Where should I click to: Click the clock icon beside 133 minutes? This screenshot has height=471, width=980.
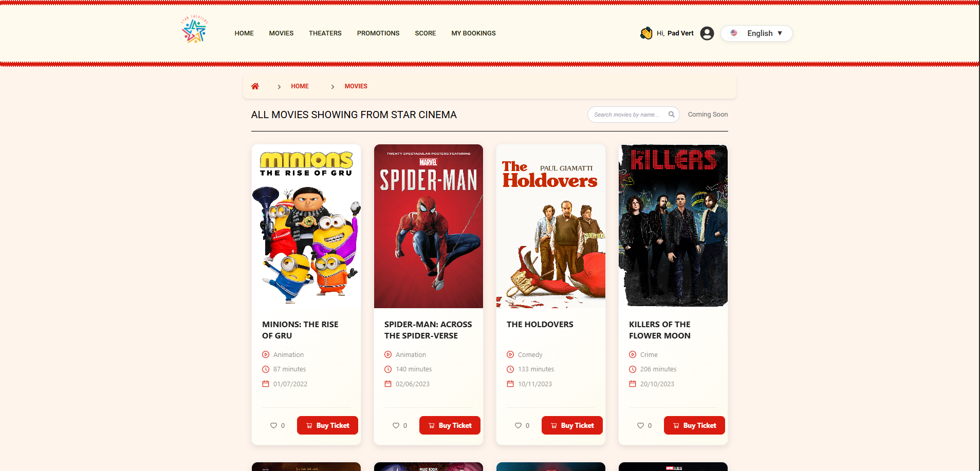click(510, 369)
